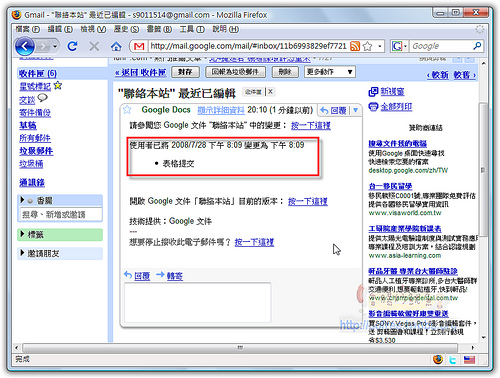Toggle the star on Google Docs message

click(x=127, y=110)
